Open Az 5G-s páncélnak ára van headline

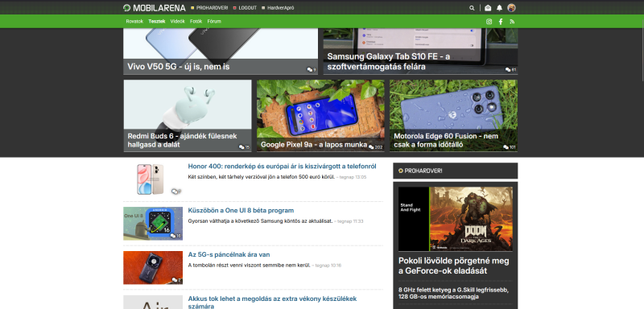229,255
